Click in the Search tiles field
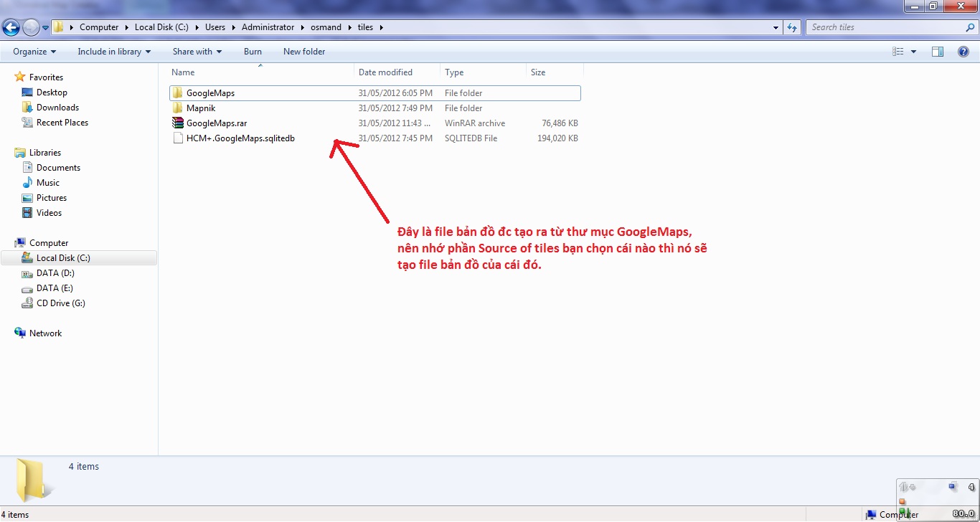The image size is (980, 522). (x=885, y=27)
